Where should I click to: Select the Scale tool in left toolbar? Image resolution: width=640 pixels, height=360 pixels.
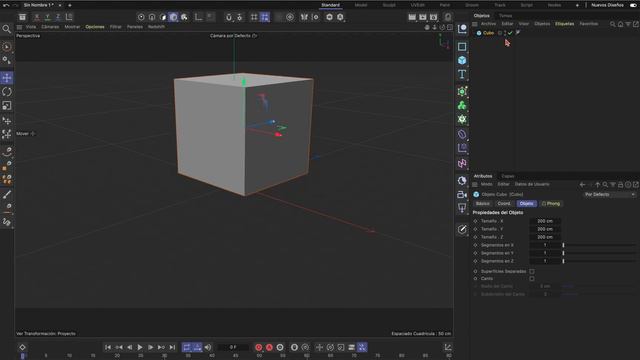click(x=7, y=106)
